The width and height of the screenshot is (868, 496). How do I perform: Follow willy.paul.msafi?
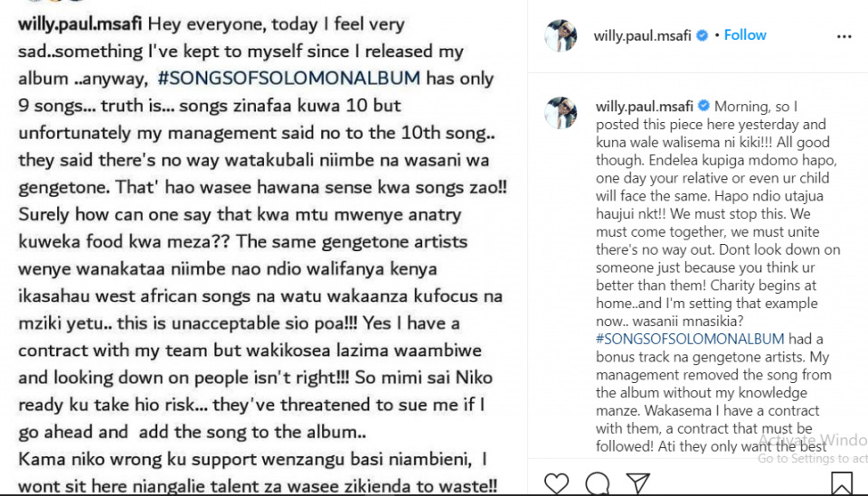coord(745,35)
